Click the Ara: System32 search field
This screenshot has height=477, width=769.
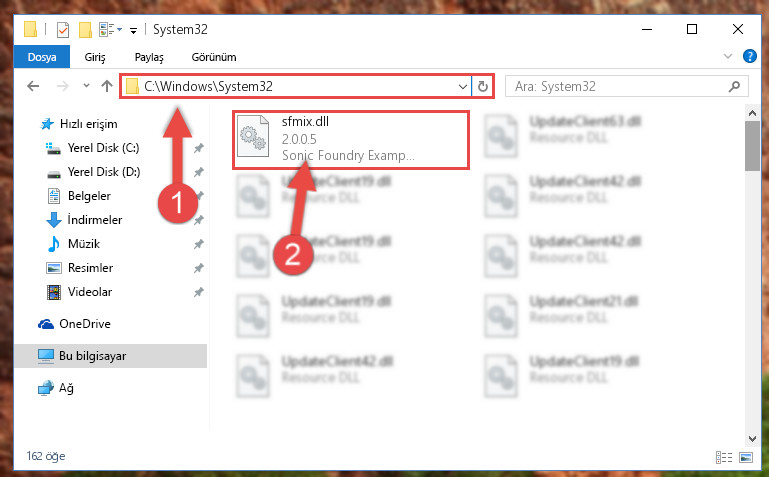tap(618, 87)
